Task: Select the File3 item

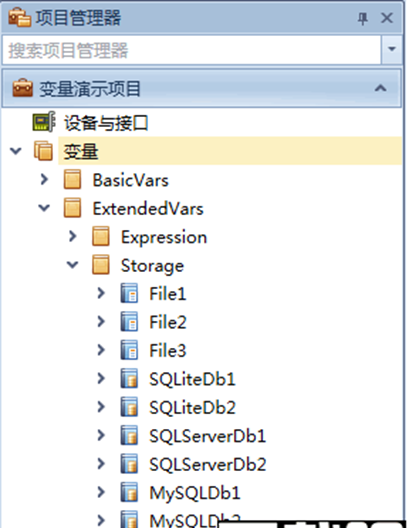Action: click(x=168, y=351)
